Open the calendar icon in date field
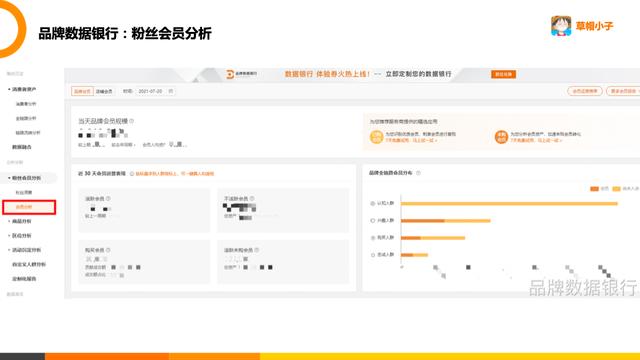The width and height of the screenshot is (640, 360). (x=171, y=91)
